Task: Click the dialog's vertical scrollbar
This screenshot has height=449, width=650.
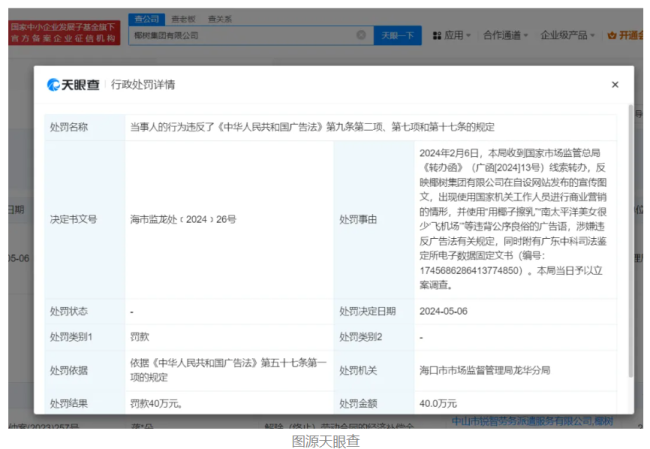Action: 631,240
